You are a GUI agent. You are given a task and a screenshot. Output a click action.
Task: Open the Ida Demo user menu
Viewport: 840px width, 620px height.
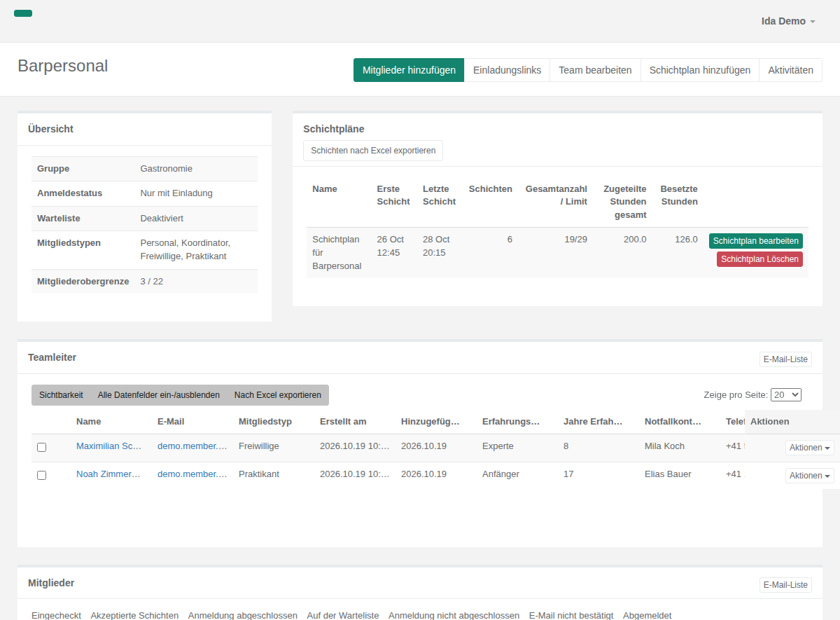[788, 21]
